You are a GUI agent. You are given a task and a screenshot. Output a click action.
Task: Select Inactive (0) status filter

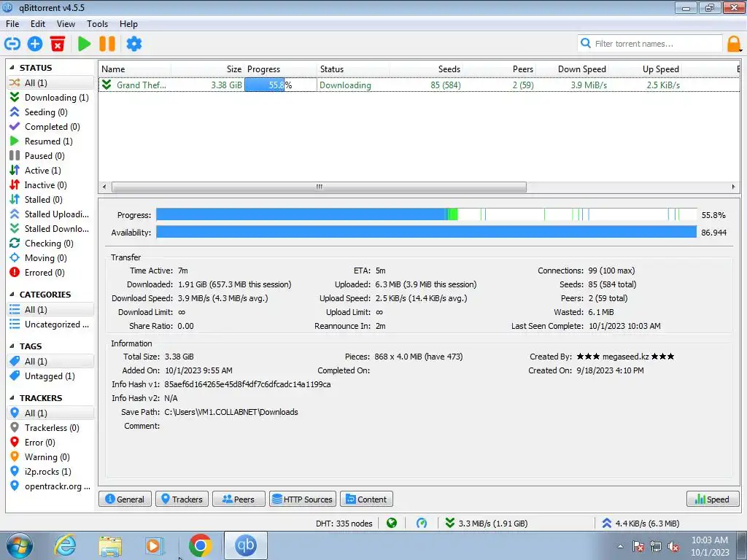50,184
